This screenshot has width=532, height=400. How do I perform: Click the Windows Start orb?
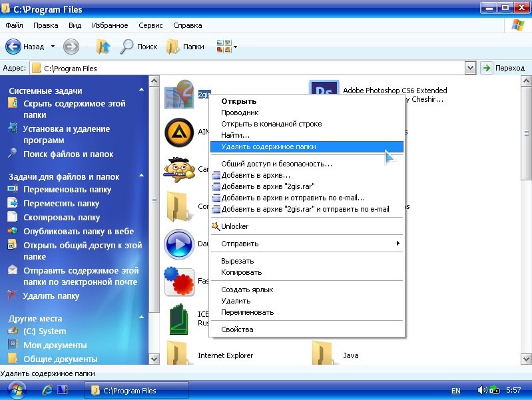16,390
